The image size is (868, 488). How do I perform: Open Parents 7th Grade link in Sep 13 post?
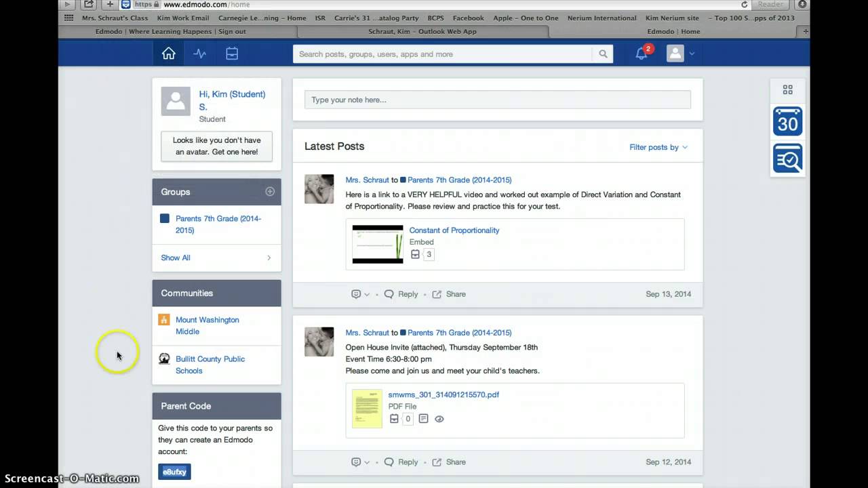pos(460,180)
